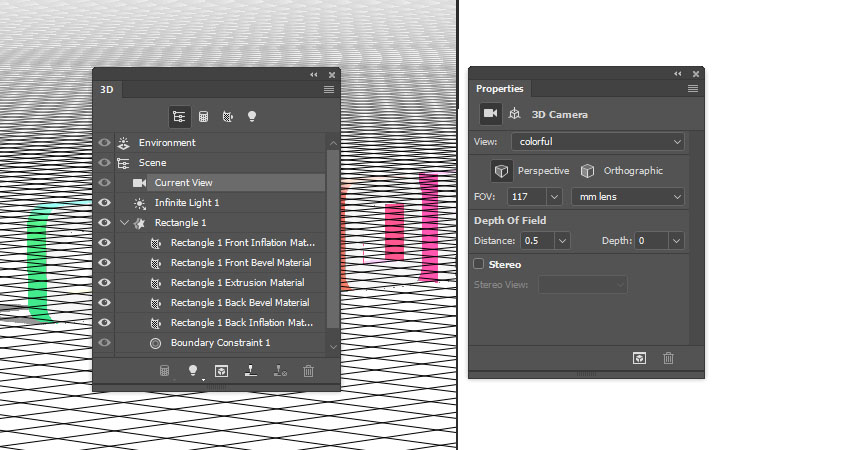Open the Properties panel options menu
Image resolution: width=850 pixels, height=450 pixels.
[x=693, y=88]
